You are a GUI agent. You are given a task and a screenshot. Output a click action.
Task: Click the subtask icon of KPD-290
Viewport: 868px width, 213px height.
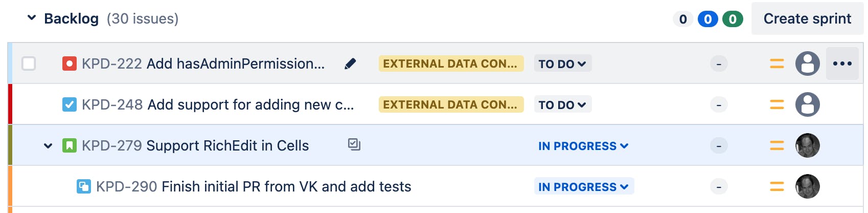[84, 186]
